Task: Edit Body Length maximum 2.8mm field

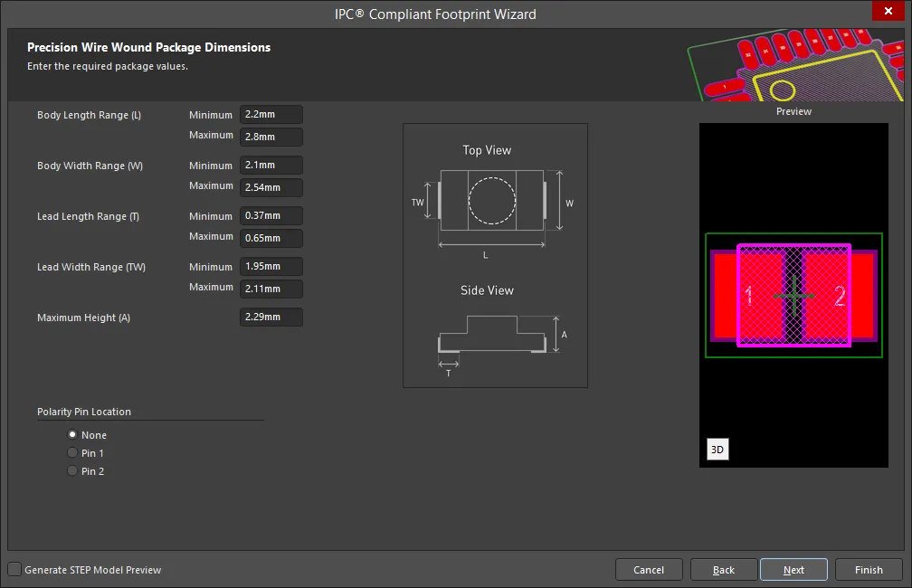Action: click(271, 137)
